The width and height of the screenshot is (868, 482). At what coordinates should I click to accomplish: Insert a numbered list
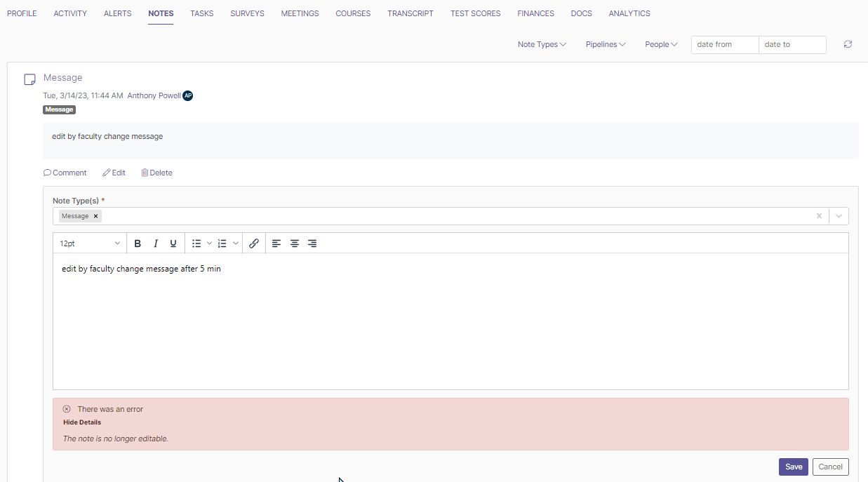click(222, 243)
